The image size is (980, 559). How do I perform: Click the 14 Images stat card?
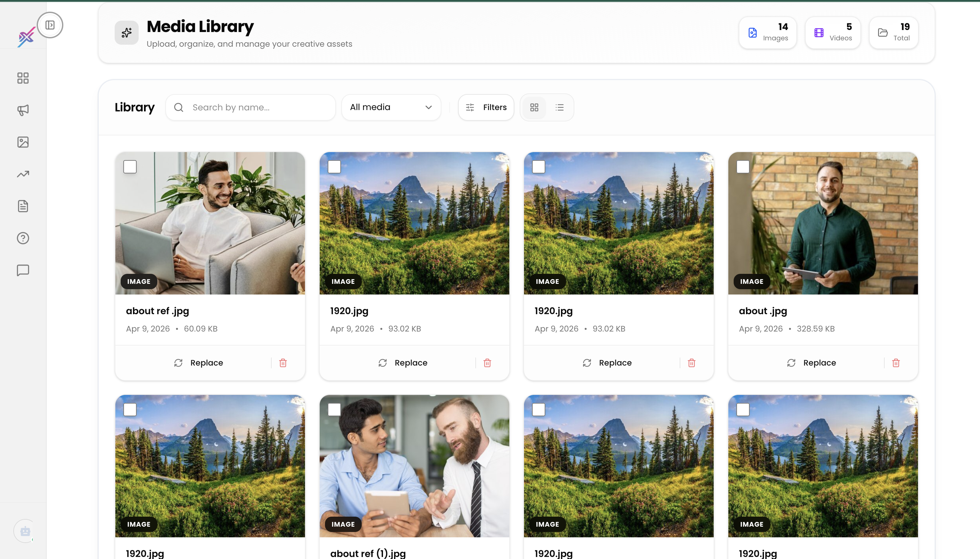pyautogui.click(x=767, y=33)
